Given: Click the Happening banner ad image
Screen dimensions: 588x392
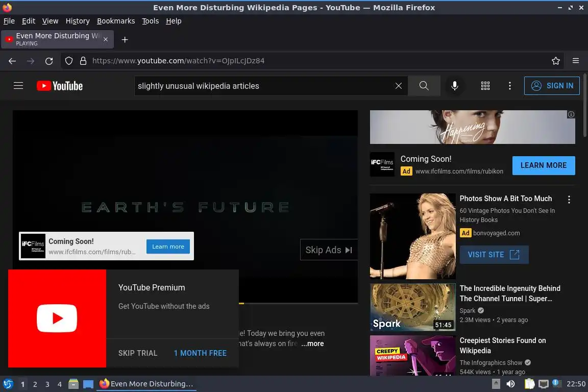Looking at the screenshot, I should (473, 127).
